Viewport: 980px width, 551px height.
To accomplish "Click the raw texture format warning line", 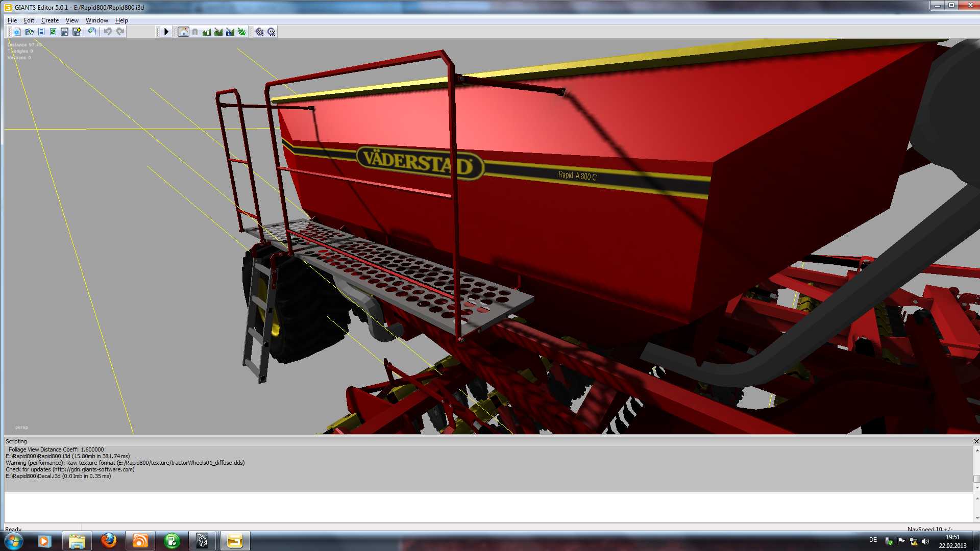I will pos(125,463).
